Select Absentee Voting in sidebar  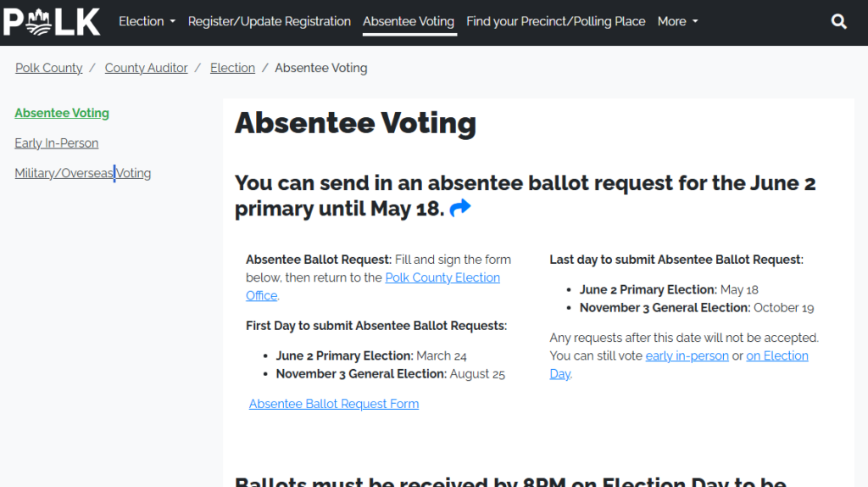tap(62, 113)
